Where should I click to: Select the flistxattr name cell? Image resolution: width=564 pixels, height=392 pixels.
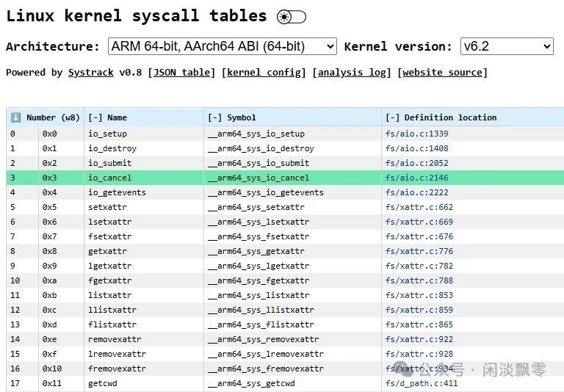(x=144, y=324)
